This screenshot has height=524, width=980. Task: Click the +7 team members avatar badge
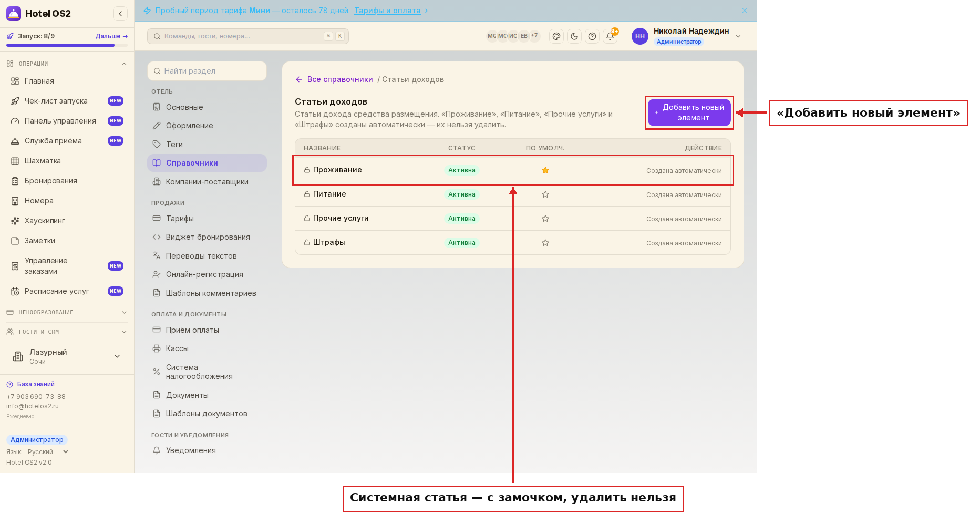pos(534,36)
